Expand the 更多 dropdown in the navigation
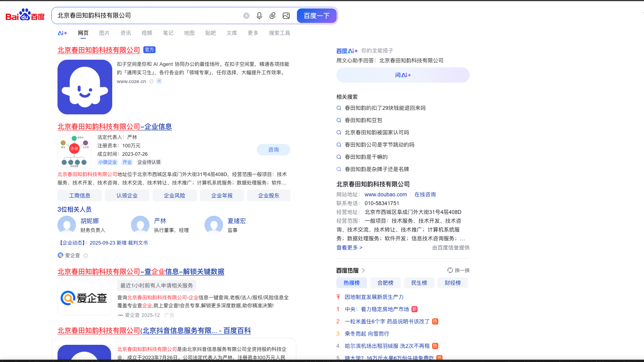The height and width of the screenshot is (362, 644). point(252,33)
